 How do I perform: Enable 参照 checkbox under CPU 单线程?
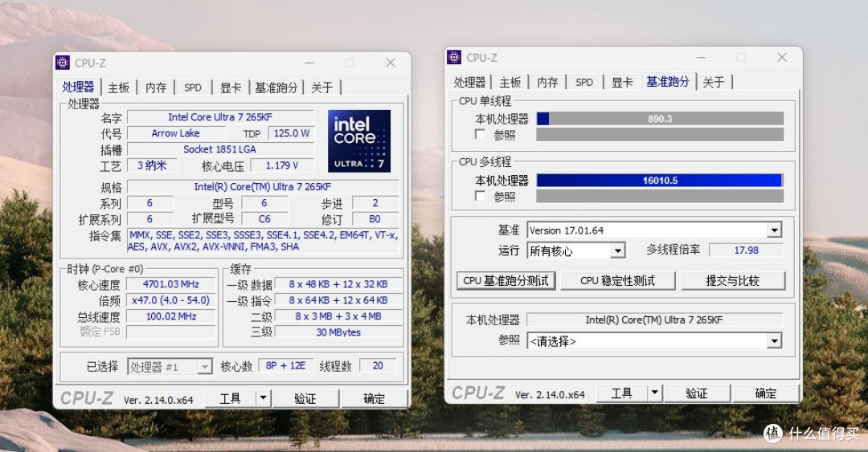pyautogui.click(x=480, y=134)
